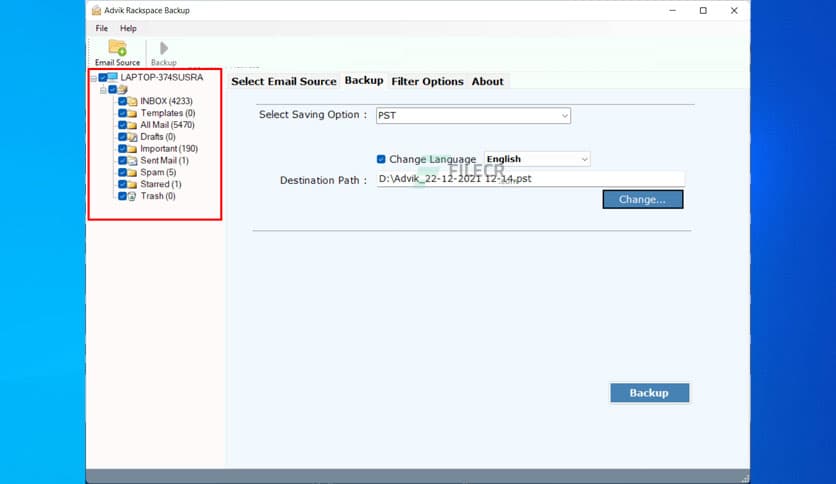This screenshot has height=484, width=836.
Task: Switch to the Backup tab
Action: 364,80
